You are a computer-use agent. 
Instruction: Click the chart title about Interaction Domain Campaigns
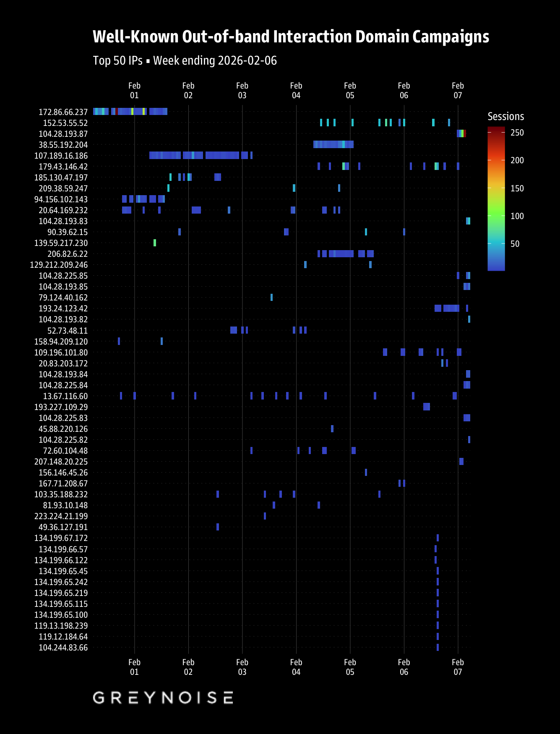291,37
